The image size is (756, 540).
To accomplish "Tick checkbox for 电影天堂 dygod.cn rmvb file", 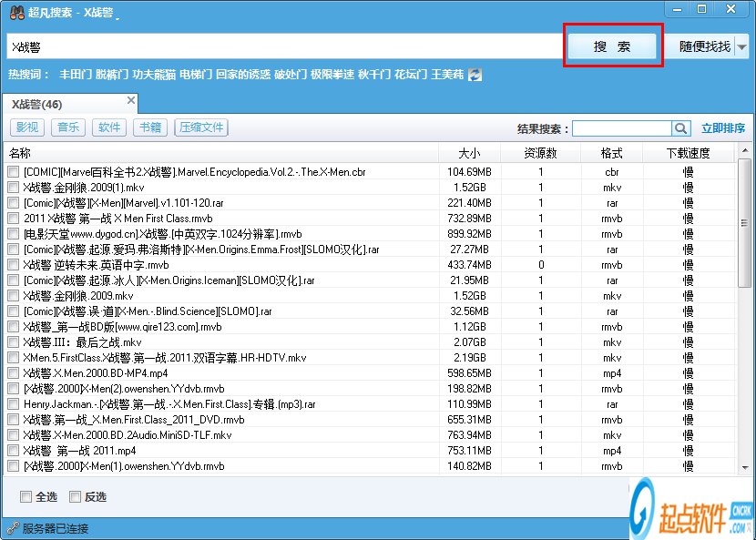I will click(14, 234).
